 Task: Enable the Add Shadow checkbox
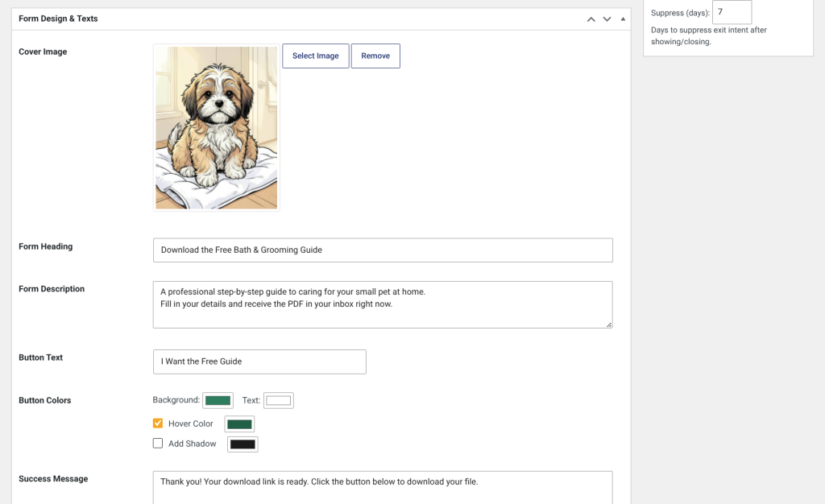[158, 443]
